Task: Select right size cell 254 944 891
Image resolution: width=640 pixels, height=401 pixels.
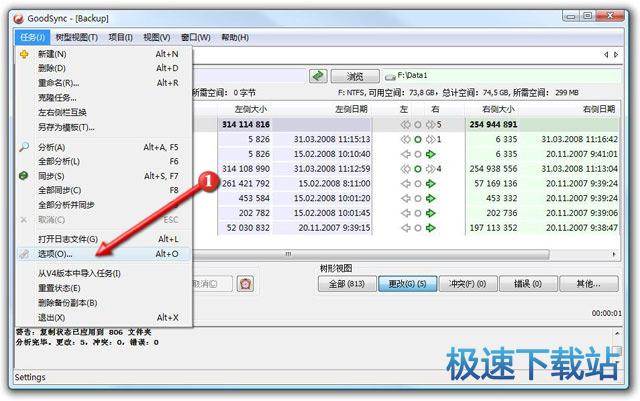Action: click(493, 125)
